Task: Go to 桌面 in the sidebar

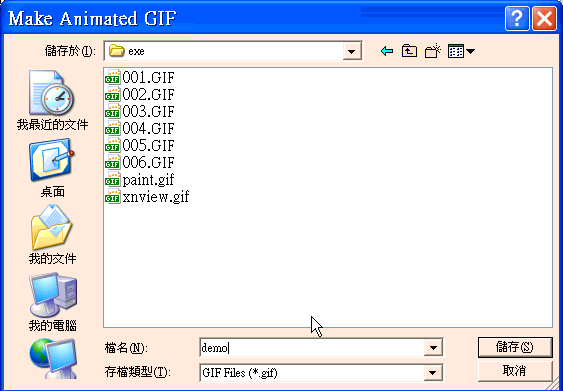Action: 52,168
